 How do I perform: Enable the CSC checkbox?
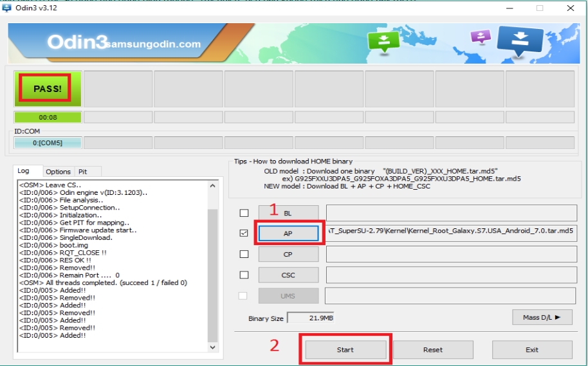[x=244, y=275]
